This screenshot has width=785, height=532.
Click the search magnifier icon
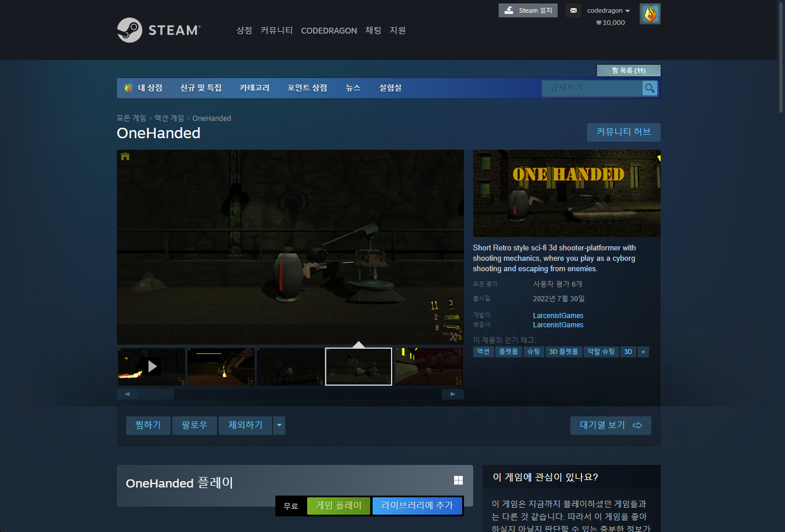(x=650, y=88)
